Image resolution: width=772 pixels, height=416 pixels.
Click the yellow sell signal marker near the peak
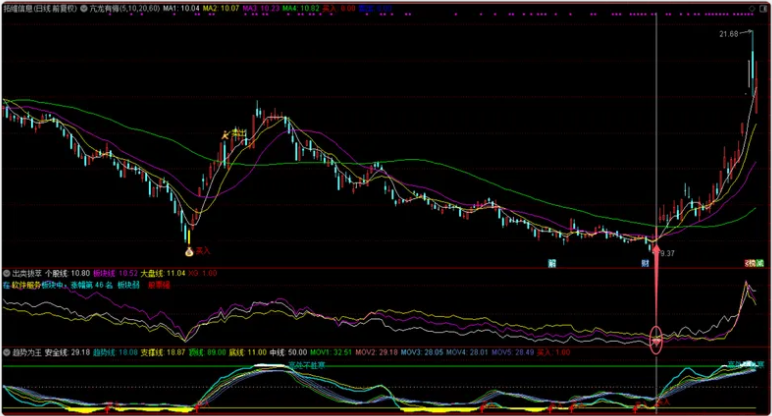click(x=227, y=135)
